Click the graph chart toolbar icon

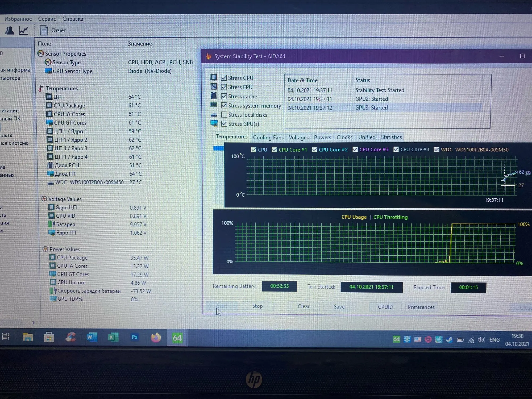point(24,30)
